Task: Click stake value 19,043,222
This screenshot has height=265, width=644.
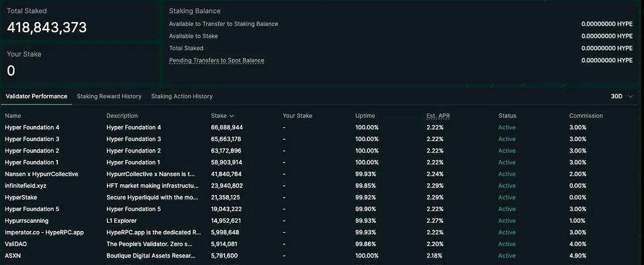Action: [x=226, y=209]
